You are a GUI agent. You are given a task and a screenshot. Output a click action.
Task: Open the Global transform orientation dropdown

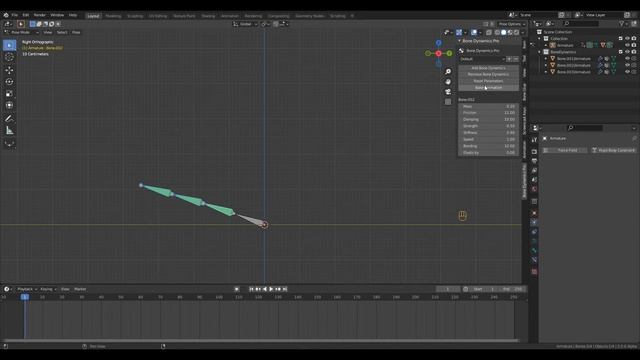tap(245, 24)
